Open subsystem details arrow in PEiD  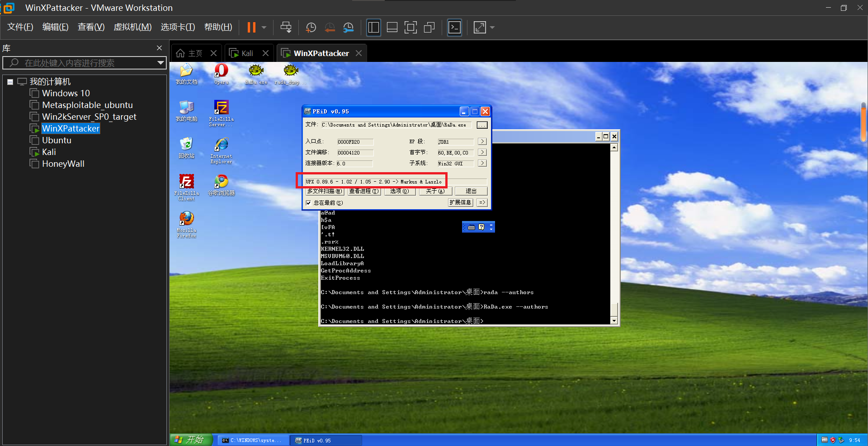[x=482, y=163]
